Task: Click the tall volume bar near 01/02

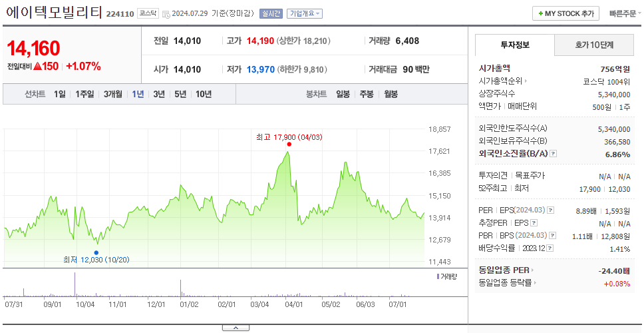Action: tap(181, 288)
